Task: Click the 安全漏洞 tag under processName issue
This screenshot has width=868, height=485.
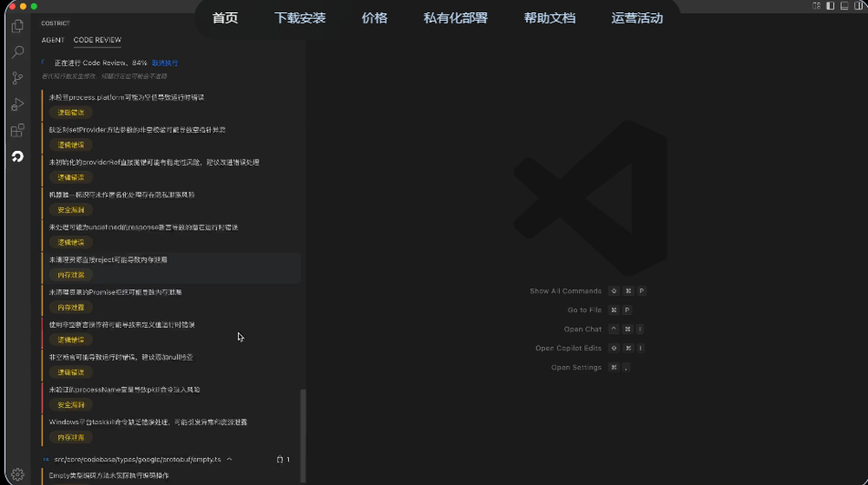Action: (x=71, y=405)
